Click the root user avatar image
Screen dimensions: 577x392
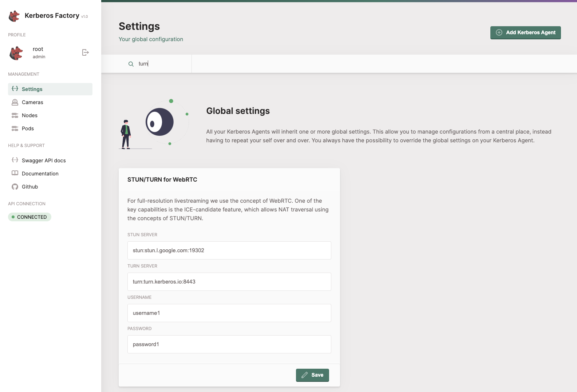pos(16,53)
